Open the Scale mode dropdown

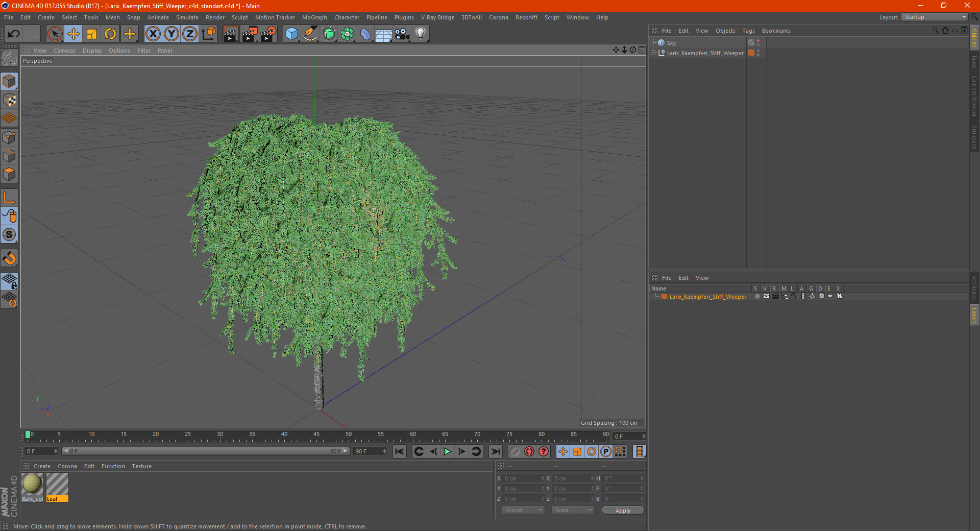[x=573, y=510]
